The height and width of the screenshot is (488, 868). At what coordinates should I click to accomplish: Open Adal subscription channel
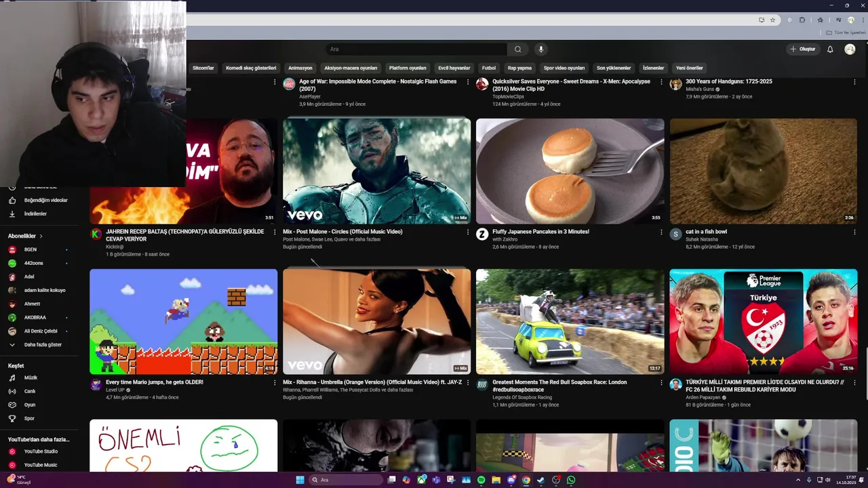coord(39,277)
